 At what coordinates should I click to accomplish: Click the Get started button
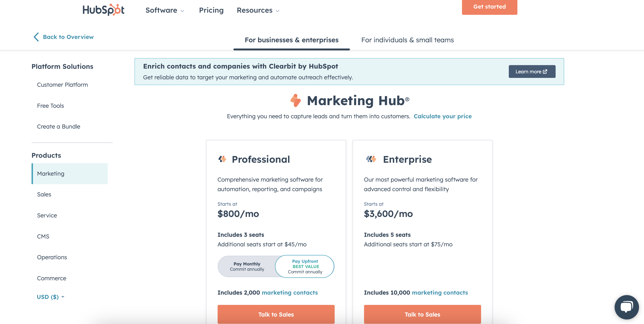coord(489,7)
